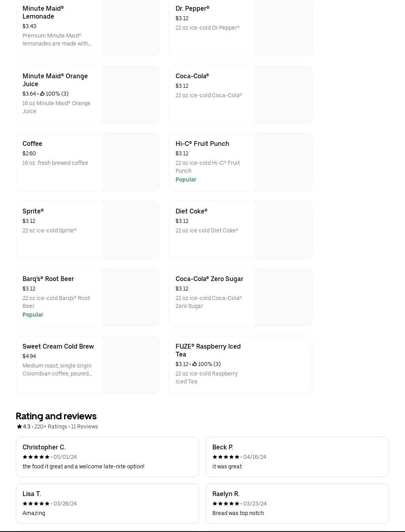Click the Popular label under Barq's Root Beer
Viewport: 405px width, 532px height.
click(x=33, y=315)
